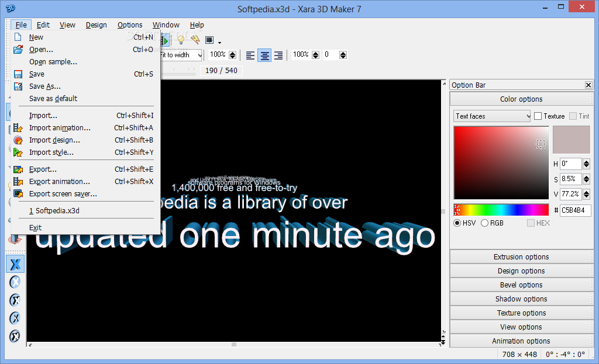Choose Import design... from the File menu
The width and height of the screenshot is (599, 364).
tap(83, 140)
